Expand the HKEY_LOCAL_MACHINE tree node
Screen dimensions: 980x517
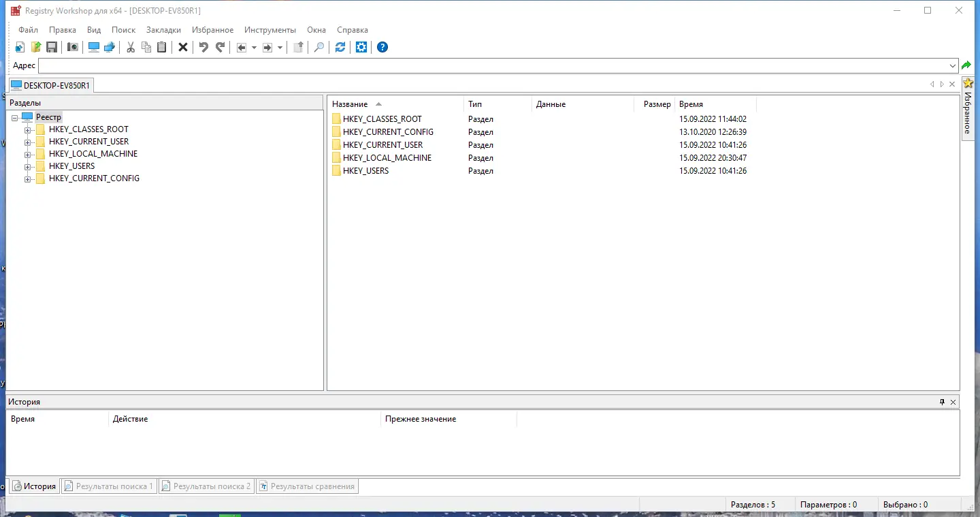click(27, 154)
